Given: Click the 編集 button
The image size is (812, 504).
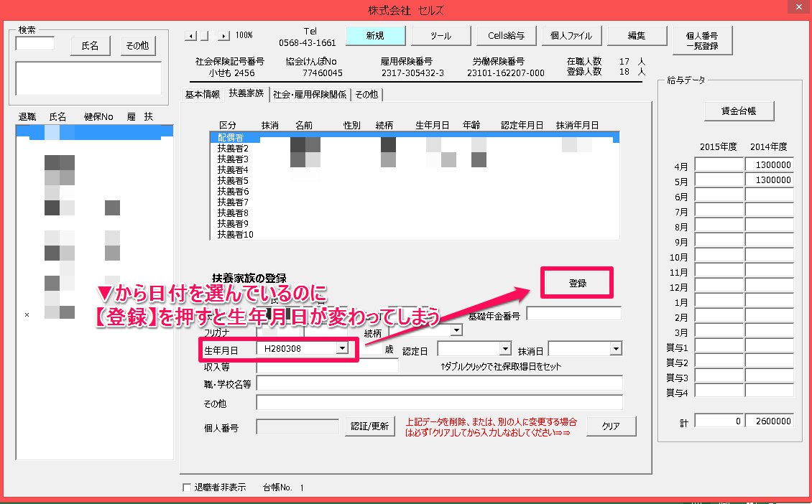Looking at the screenshot, I should (637, 36).
